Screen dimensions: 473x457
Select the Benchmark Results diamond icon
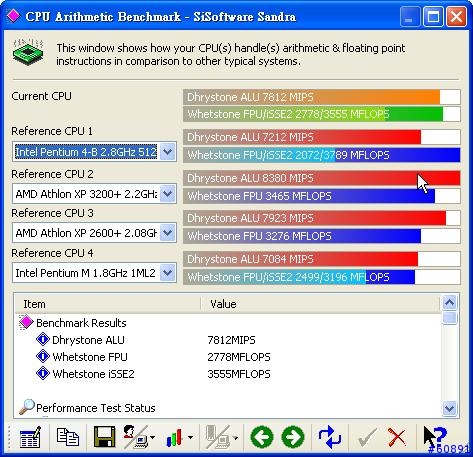[26, 322]
